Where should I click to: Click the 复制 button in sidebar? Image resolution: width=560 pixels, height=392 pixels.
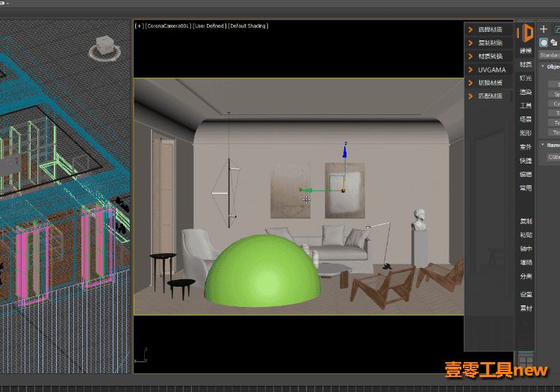point(526,221)
